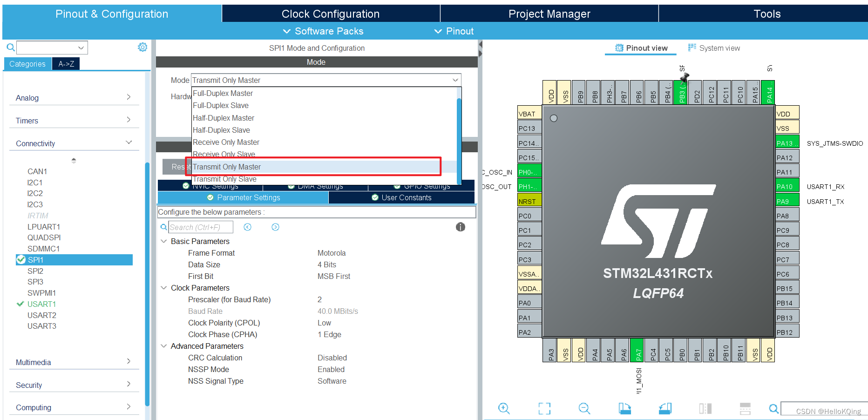
Task: Select USART2 in connectivity list
Action: tap(41, 315)
